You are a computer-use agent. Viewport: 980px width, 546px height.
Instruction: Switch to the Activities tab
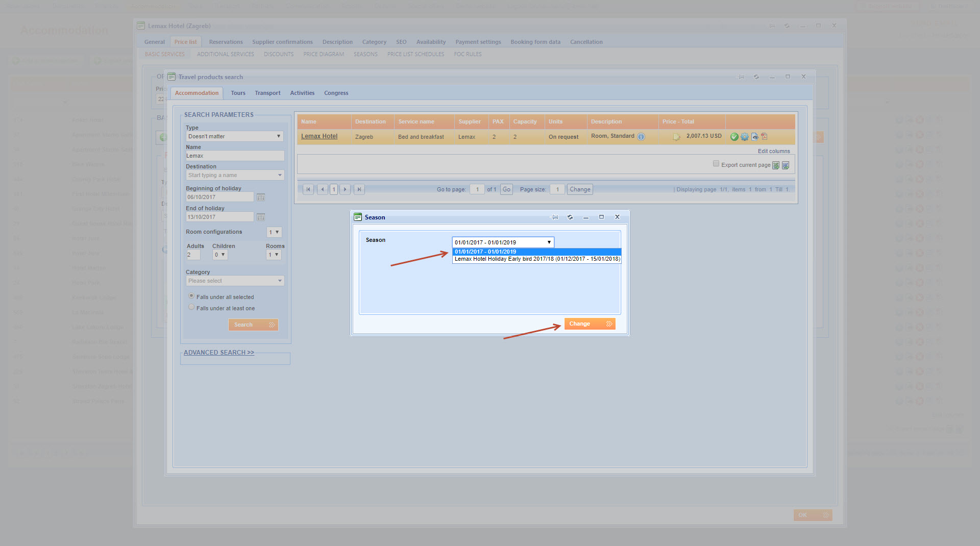point(302,93)
